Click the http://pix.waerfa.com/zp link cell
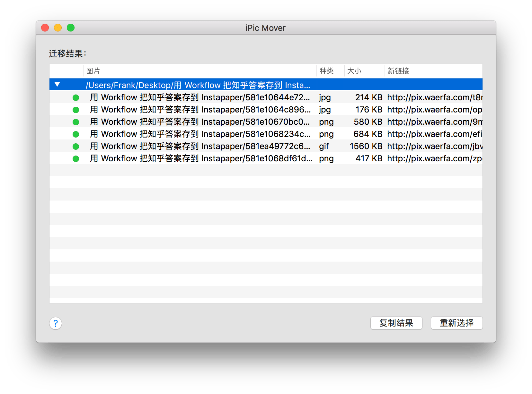Viewport: 532px width, 394px height. pyautogui.click(x=435, y=158)
